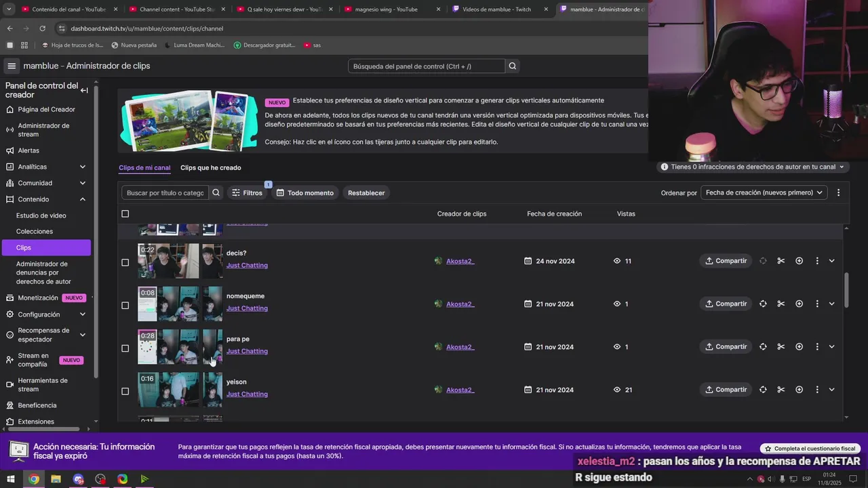The image size is (868, 488).
Task: Open 'Alertas' in the sidebar
Action: click(x=28, y=150)
